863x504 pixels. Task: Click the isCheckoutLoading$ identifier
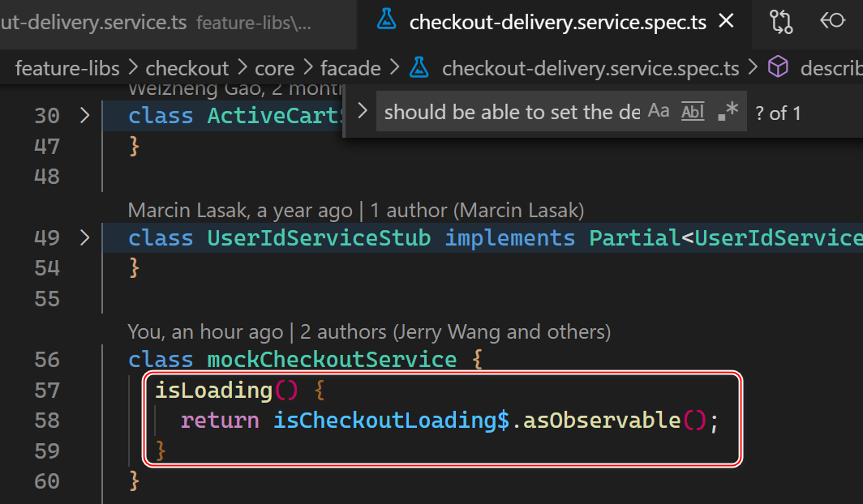[x=391, y=420]
